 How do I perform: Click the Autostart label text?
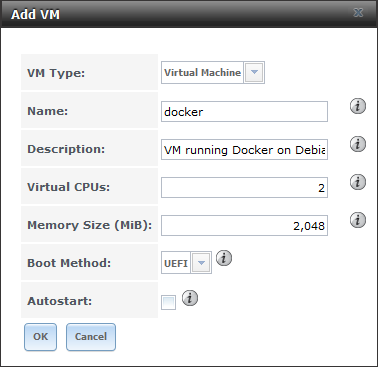pos(59,301)
